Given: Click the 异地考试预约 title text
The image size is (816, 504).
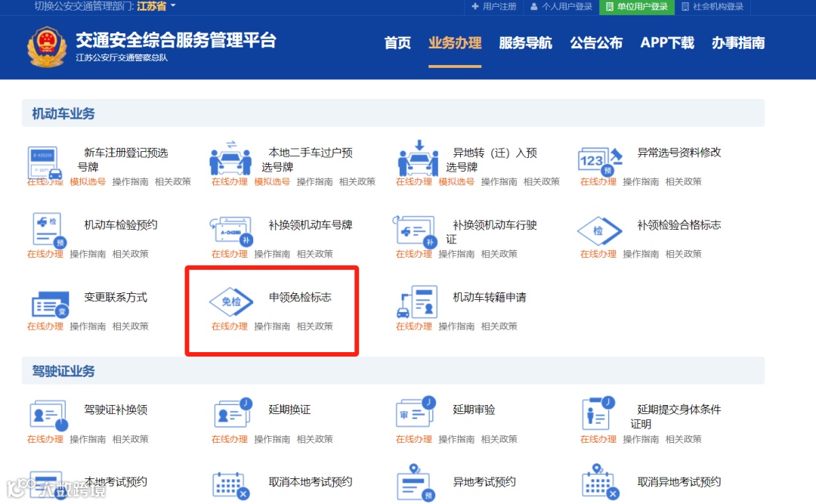Looking at the screenshot, I should [x=484, y=482].
